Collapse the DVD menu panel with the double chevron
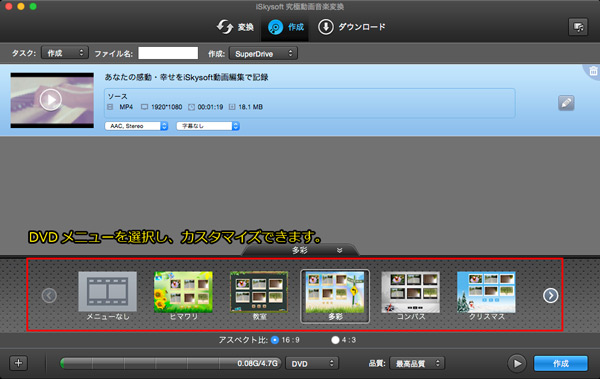This screenshot has width=600, height=379. (339, 250)
